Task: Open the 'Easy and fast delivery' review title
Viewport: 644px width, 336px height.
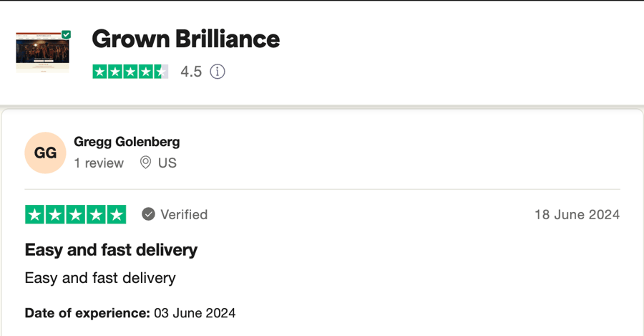Action: pyautogui.click(x=111, y=250)
